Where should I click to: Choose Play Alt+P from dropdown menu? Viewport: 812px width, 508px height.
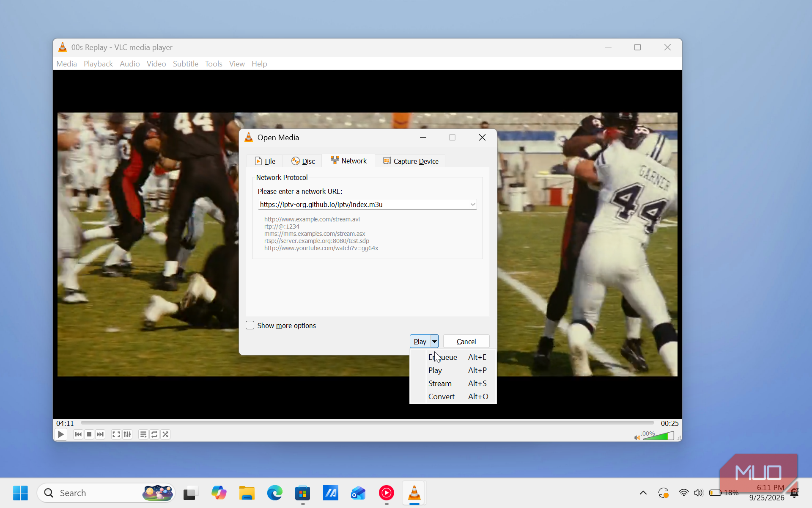point(453,370)
